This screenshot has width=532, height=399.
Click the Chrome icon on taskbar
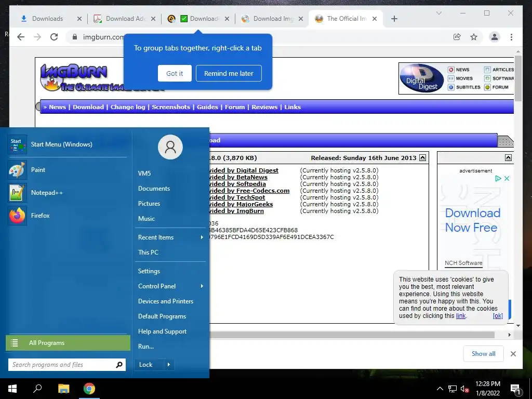89,389
